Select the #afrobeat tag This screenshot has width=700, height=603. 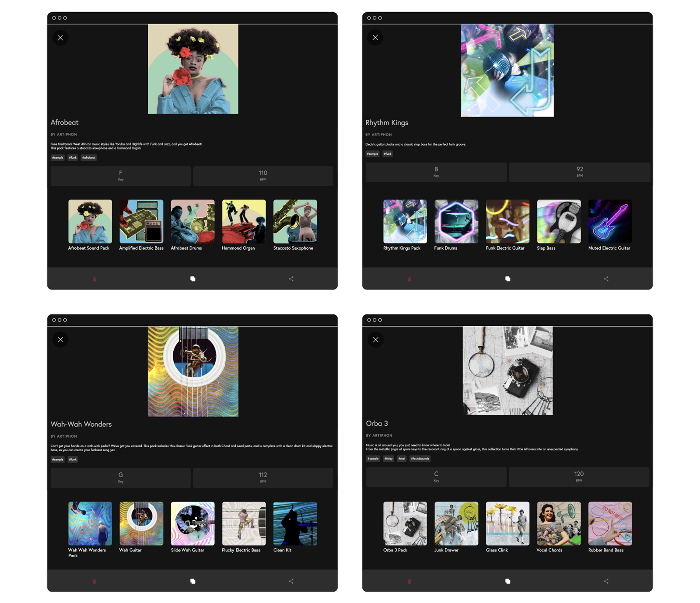pos(89,157)
